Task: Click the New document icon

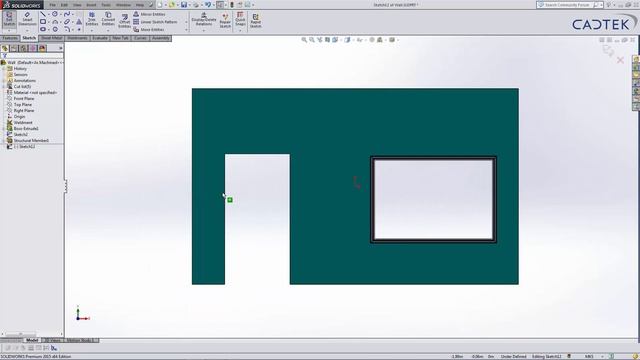Action: (x=160, y=5)
